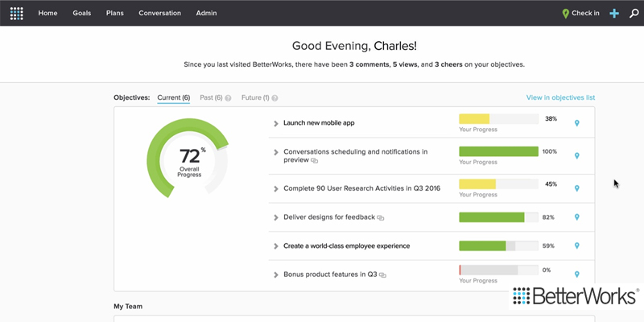The image size is (644, 322).
Task: Click the green Check in pin icon
Action: click(x=565, y=13)
